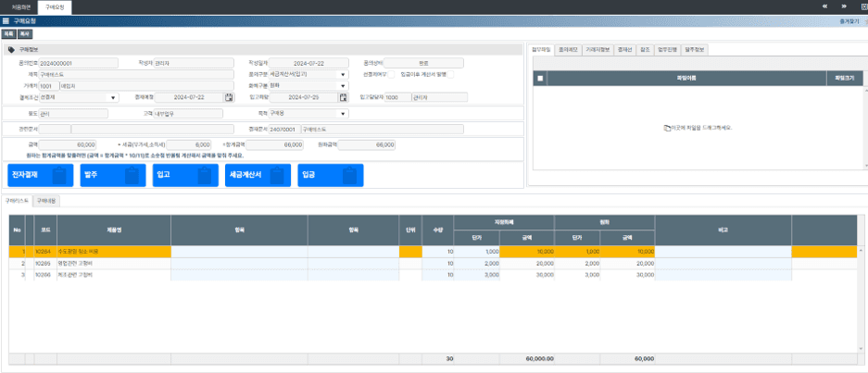This screenshot has width=868, height=373.
Task: Open the 구매내용 tab above the grid
Action: click(x=45, y=200)
